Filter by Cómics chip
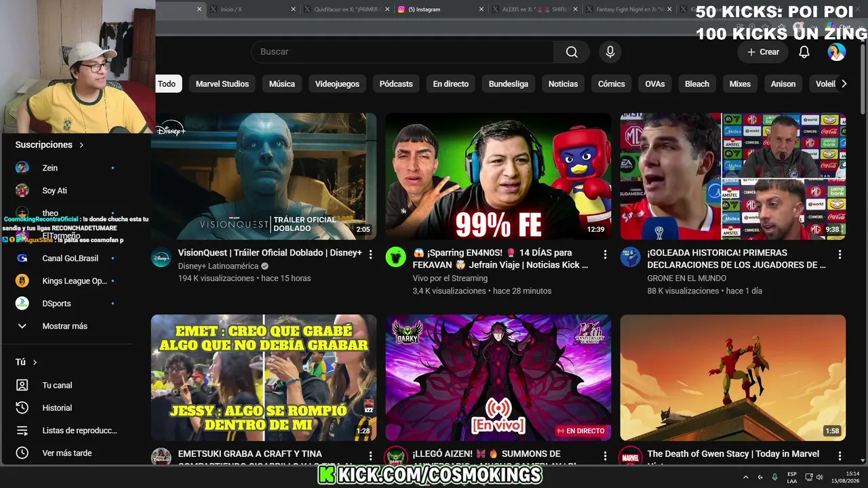Viewport: 868px width, 488px height. click(612, 84)
